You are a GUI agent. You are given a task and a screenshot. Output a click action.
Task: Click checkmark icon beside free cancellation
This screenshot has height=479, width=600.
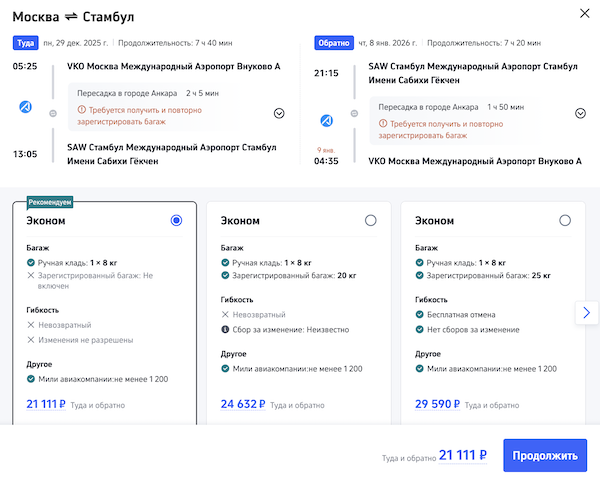coord(419,312)
